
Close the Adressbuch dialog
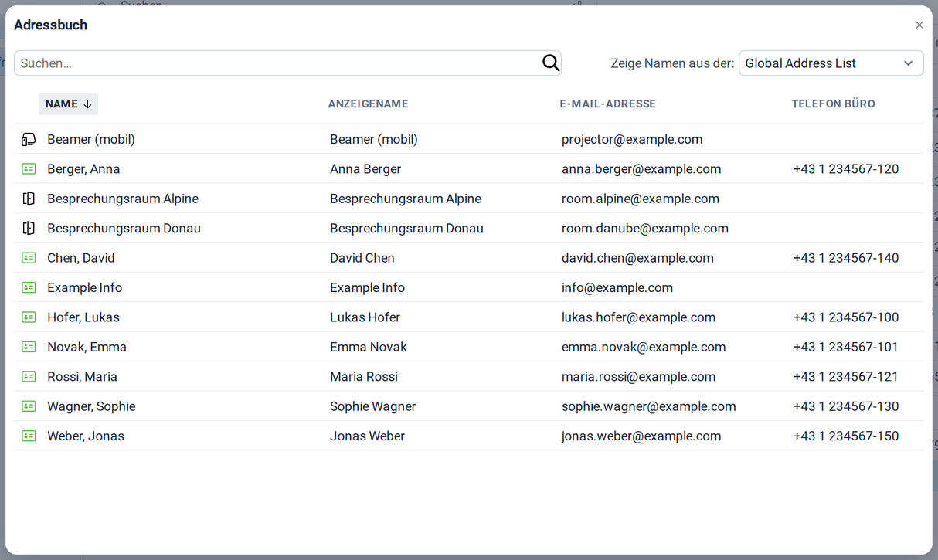919,25
